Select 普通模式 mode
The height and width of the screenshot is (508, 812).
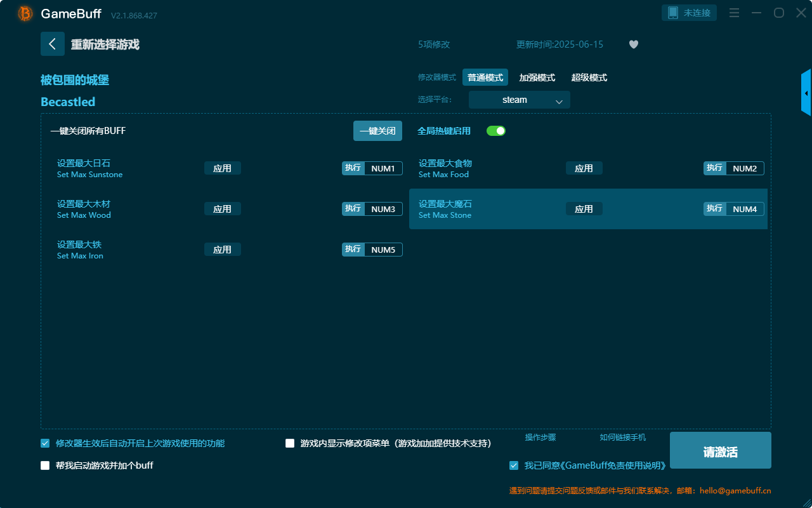click(485, 77)
